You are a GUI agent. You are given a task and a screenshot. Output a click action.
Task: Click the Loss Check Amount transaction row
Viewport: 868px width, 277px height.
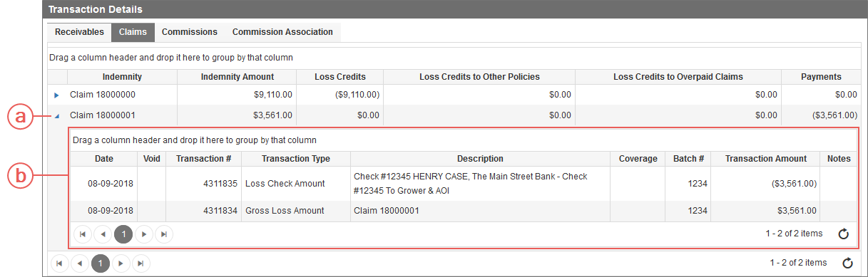(462, 184)
